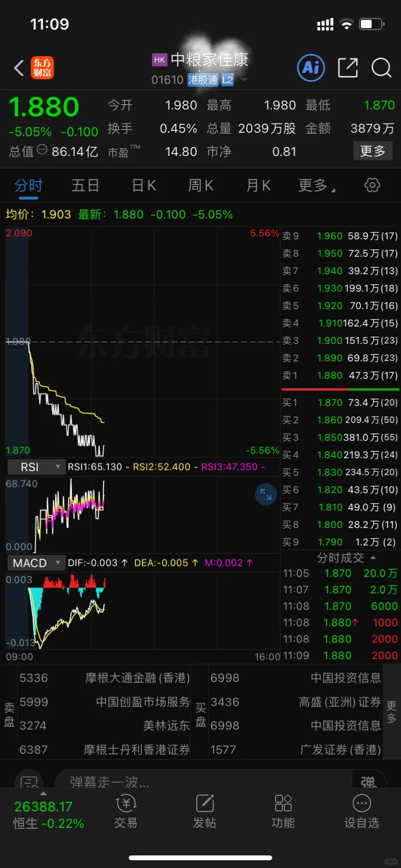Tap the expand chart fullscreen icon
The image size is (401, 868).
[266, 494]
